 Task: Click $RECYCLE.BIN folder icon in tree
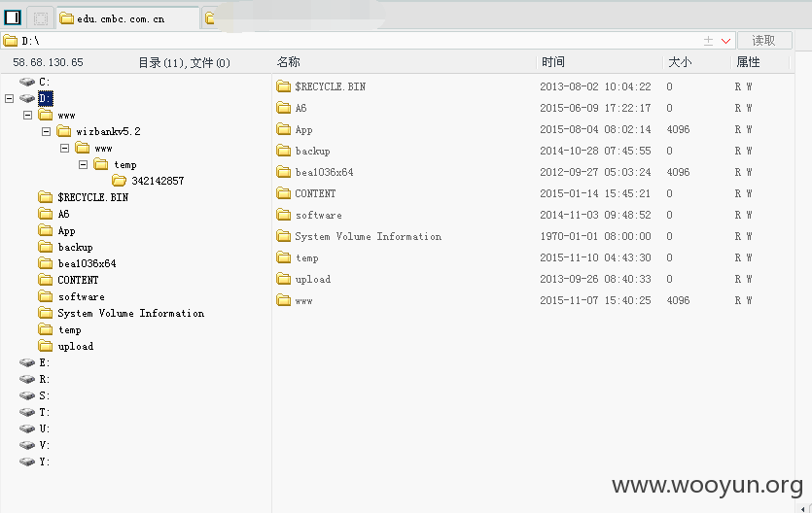coord(46,197)
